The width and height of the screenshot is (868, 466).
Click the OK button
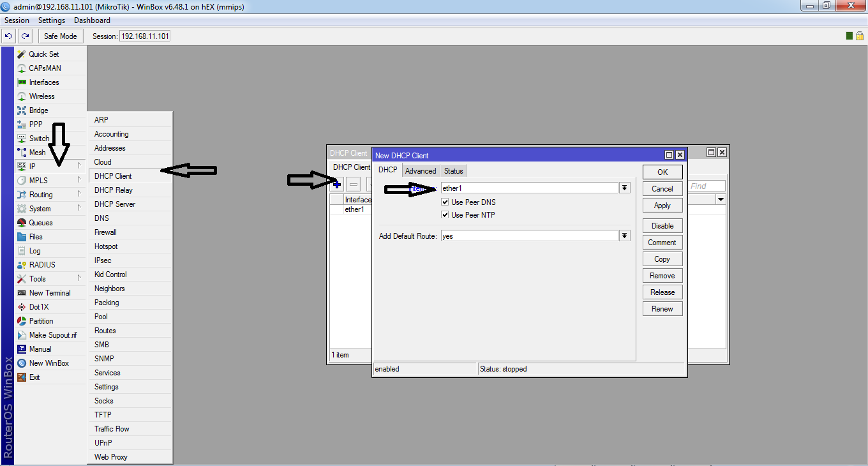click(x=662, y=172)
